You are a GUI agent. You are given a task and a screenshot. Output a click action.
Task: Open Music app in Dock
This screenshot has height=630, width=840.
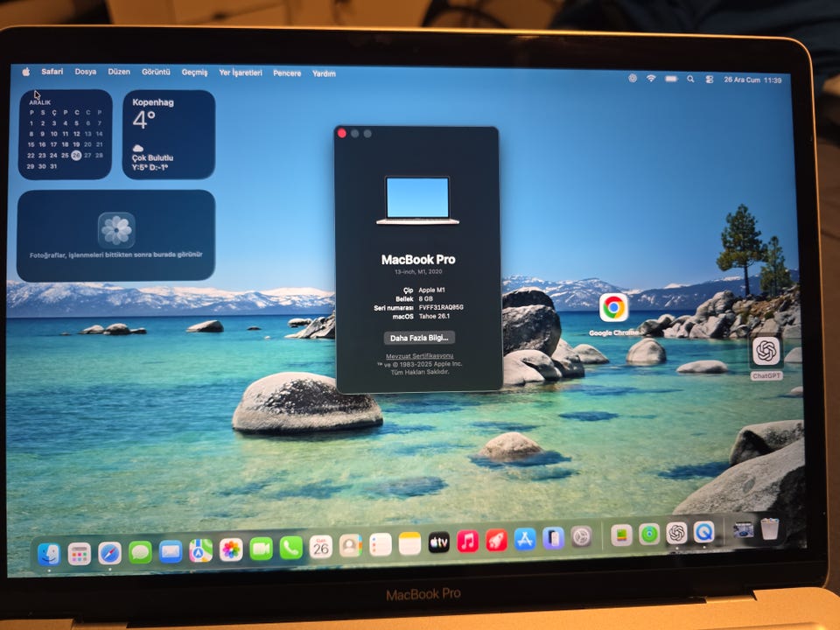coord(467,542)
